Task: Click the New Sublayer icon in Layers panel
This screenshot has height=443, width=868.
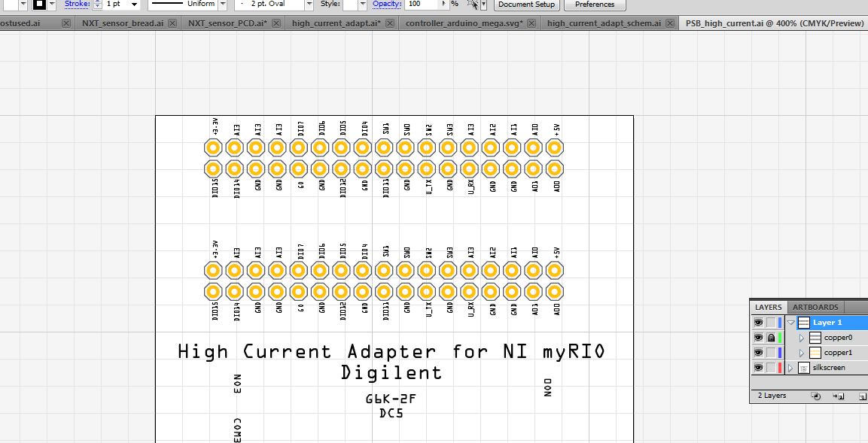Action: (839, 395)
